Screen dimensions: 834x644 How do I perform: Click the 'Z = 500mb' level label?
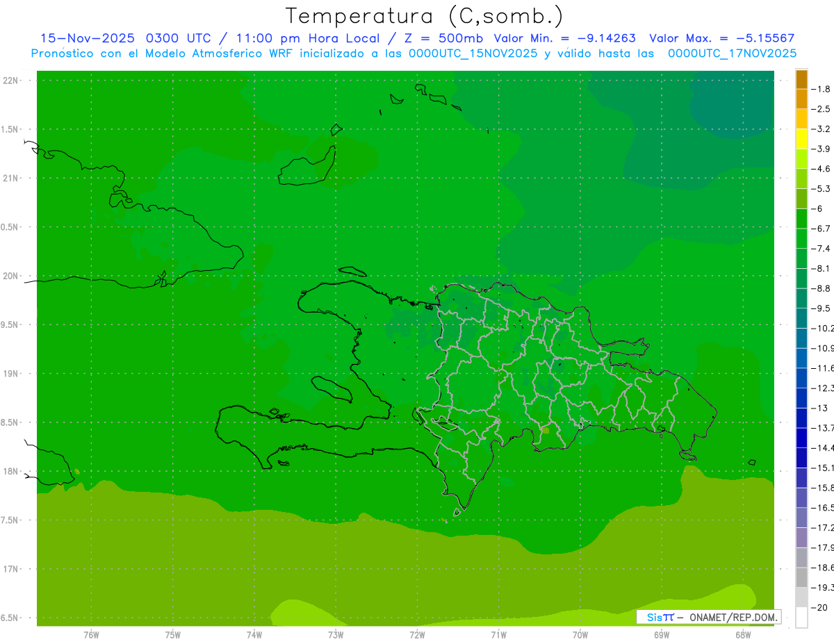[443, 38]
